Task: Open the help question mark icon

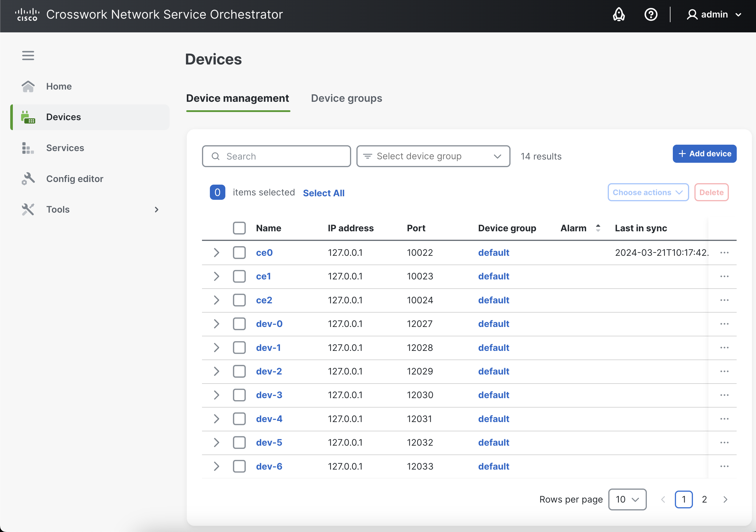Action: 650,15
